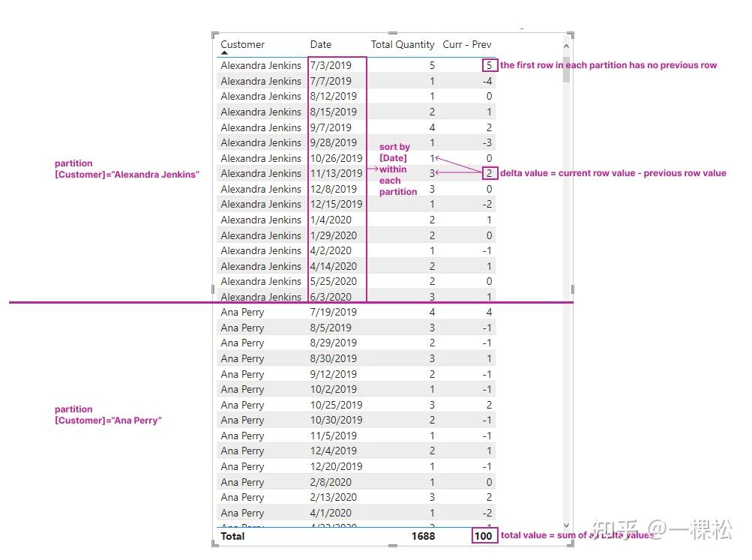The height and width of the screenshot is (560, 752).
Task: Select the top-right visual resize handle
Action: (571, 35)
